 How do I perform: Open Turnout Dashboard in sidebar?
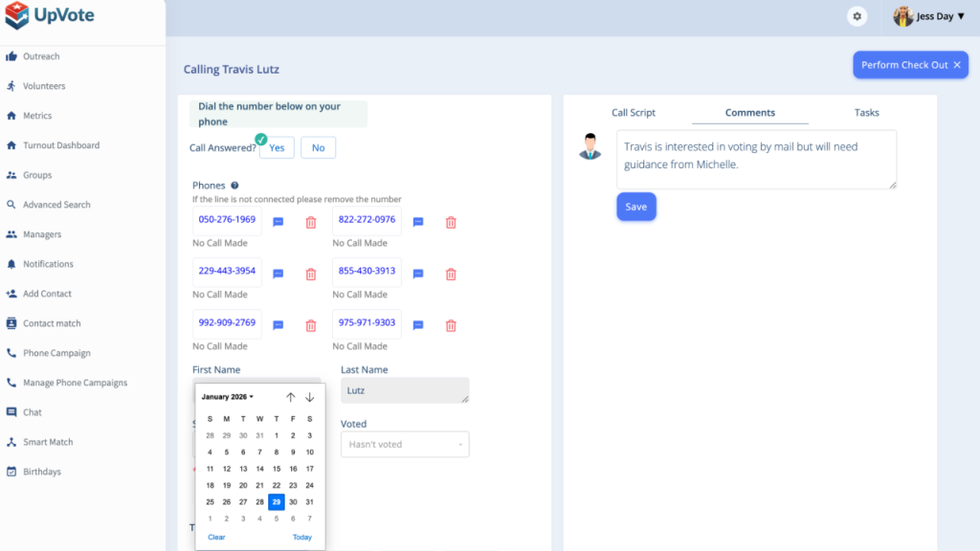tap(61, 145)
